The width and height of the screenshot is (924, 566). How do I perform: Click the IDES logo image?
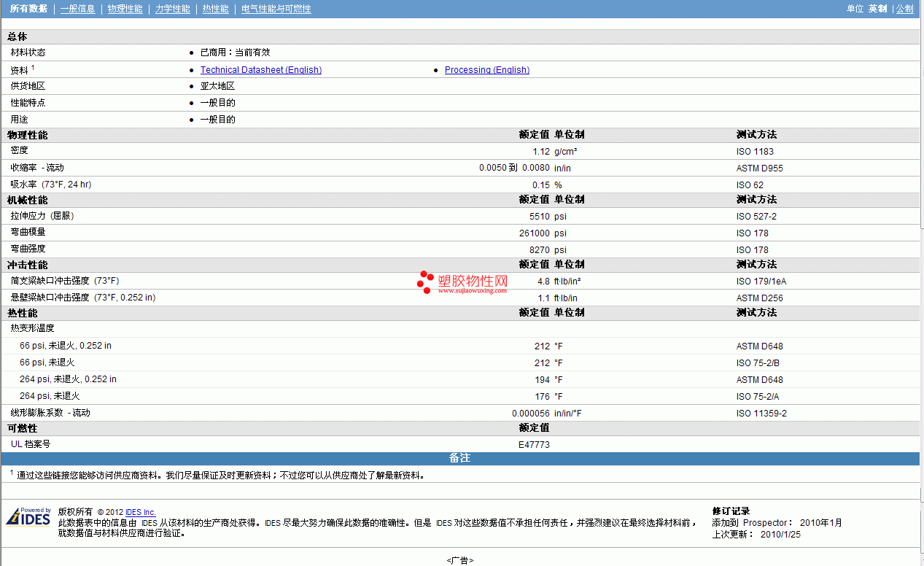point(28,516)
